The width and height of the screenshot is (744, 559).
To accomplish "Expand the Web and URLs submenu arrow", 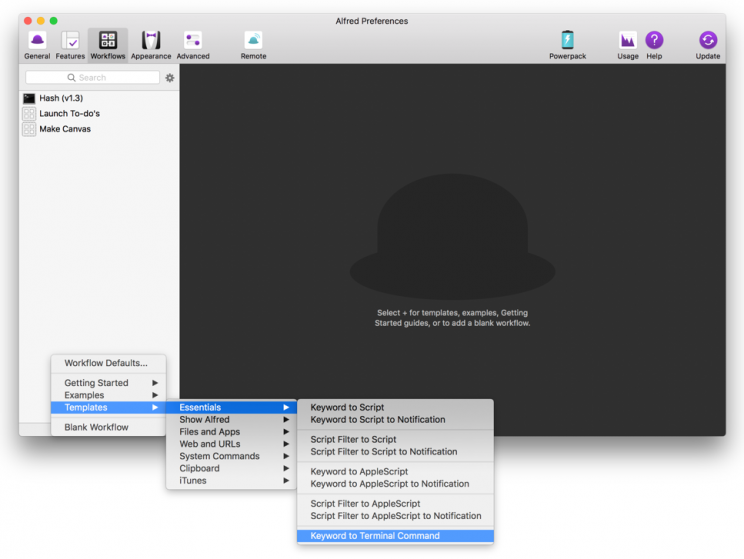I will (x=286, y=444).
